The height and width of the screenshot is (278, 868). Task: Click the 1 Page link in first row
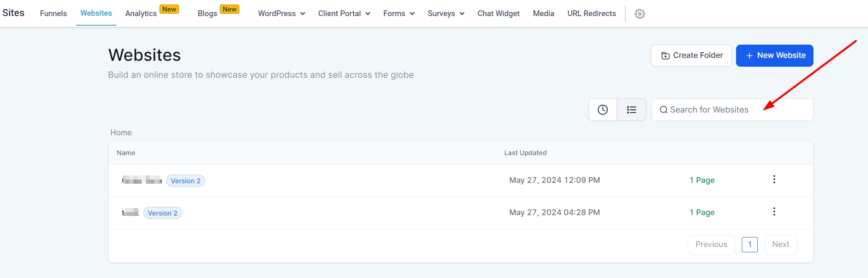702,180
